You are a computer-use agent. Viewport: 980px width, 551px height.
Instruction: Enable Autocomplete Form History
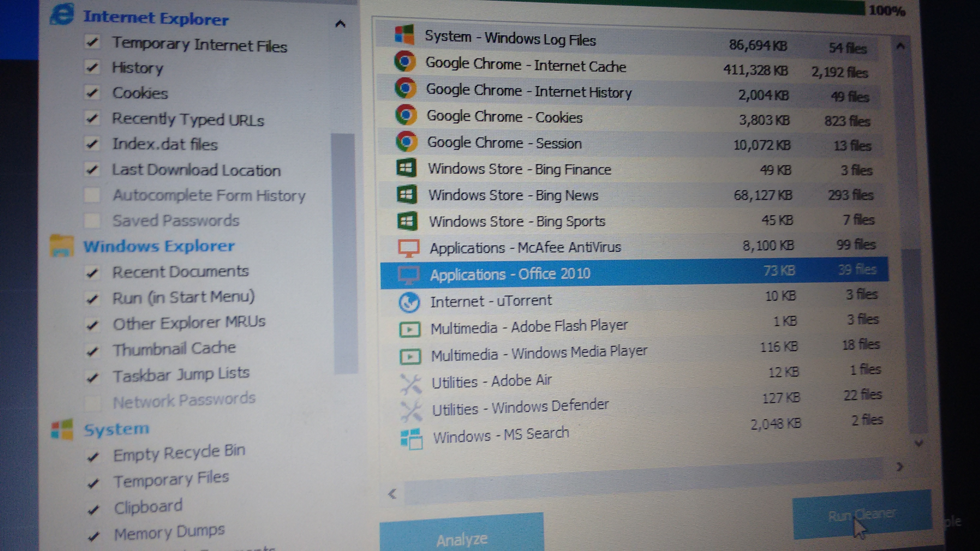click(x=92, y=195)
